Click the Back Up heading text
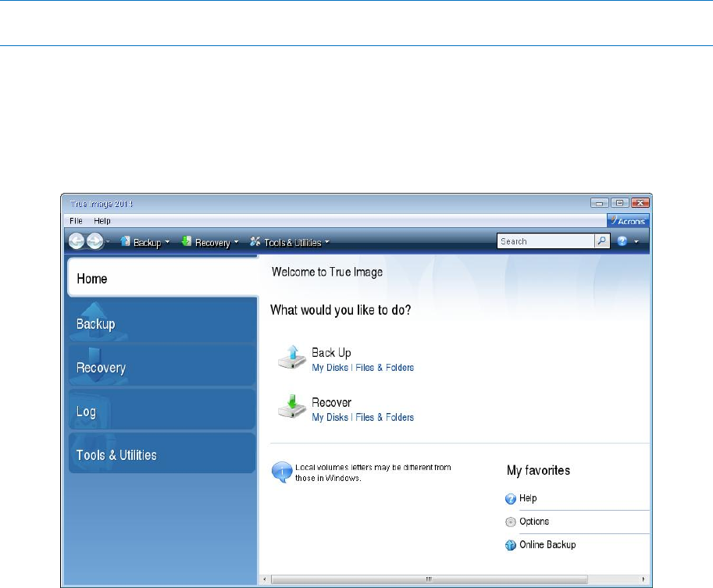 [331, 352]
